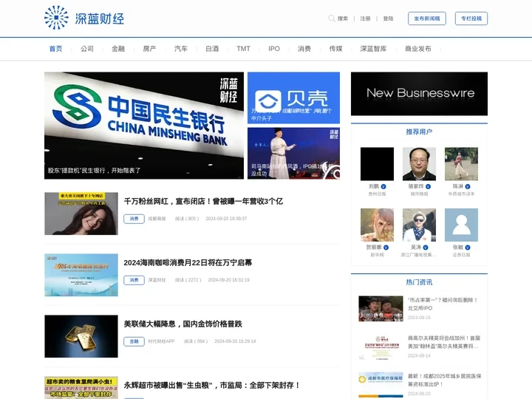Click caption 股东"提款机"民生银行，开始稽表了
The image size is (532, 399).
point(94,171)
